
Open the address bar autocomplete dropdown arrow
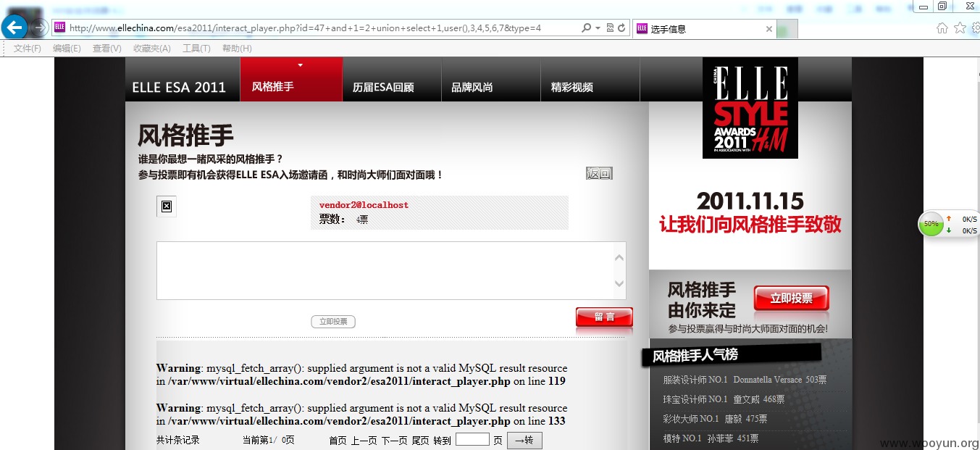click(x=598, y=28)
